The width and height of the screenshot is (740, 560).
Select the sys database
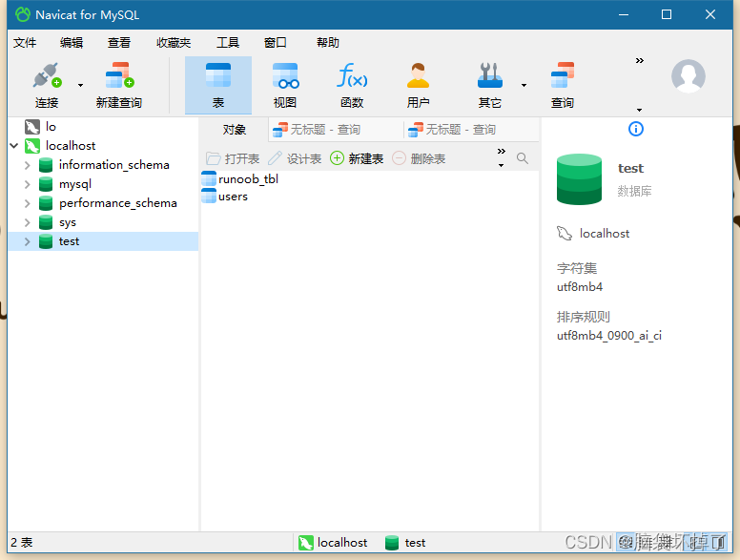pos(68,222)
